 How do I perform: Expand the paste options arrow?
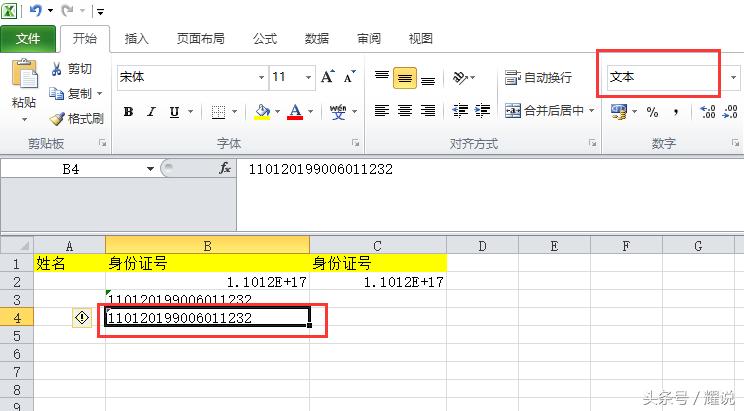click(25, 120)
